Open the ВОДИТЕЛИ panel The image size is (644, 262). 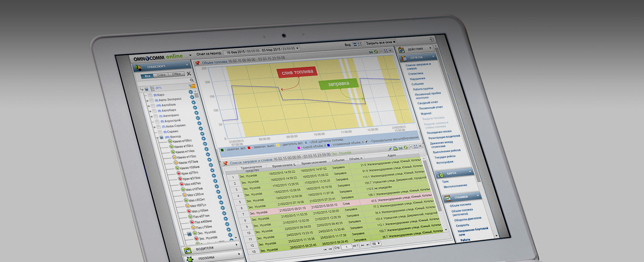pos(211,248)
